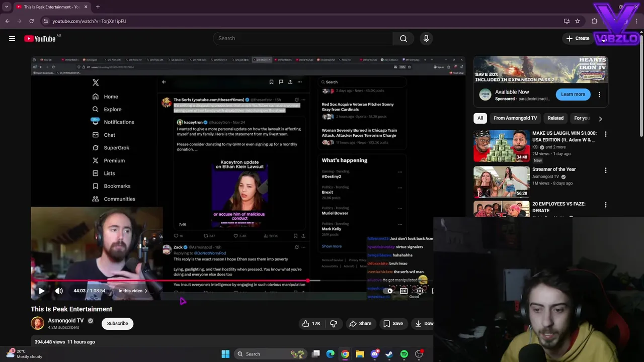Mute the video with the speaker icon
This screenshot has width=644, height=362.
(59, 291)
